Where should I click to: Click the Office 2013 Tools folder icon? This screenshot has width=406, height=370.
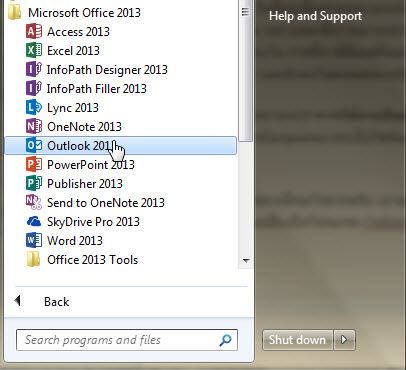tap(33, 260)
